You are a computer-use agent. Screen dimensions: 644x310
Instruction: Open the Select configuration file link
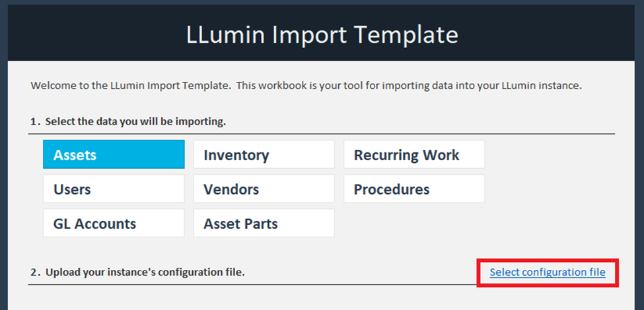coord(548,272)
